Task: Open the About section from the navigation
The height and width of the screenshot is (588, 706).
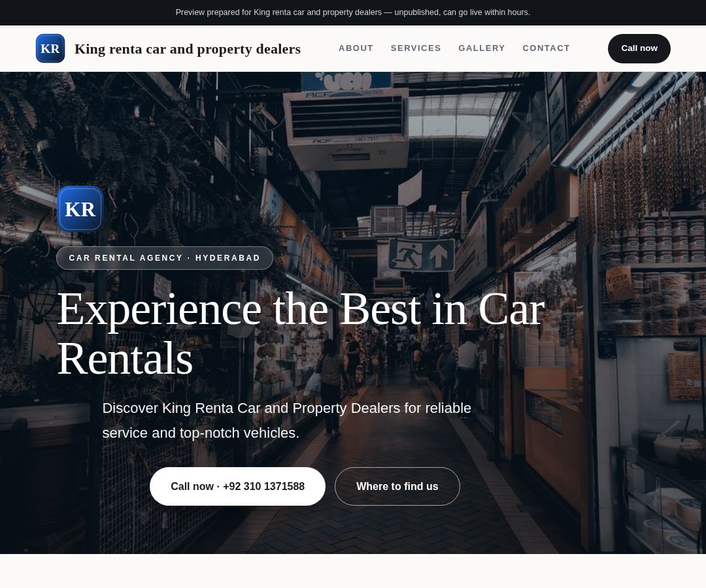Action: point(356,48)
